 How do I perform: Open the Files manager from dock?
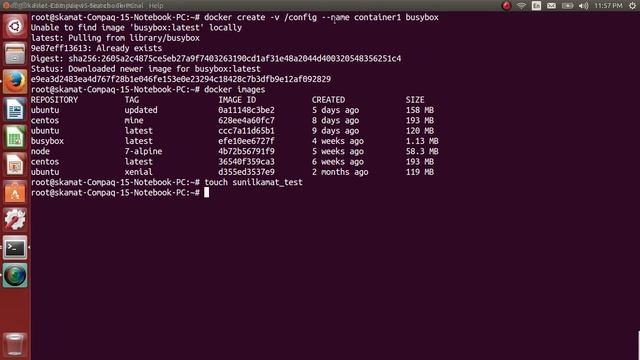[15, 54]
